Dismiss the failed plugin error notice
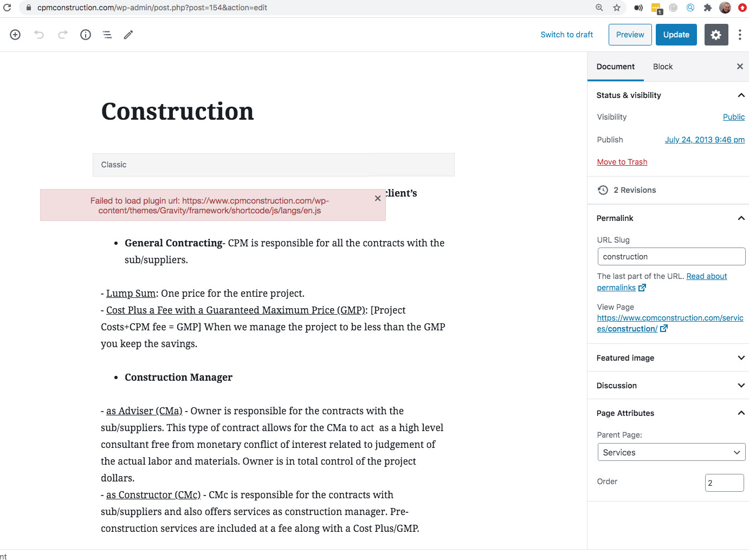 tap(378, 198)
